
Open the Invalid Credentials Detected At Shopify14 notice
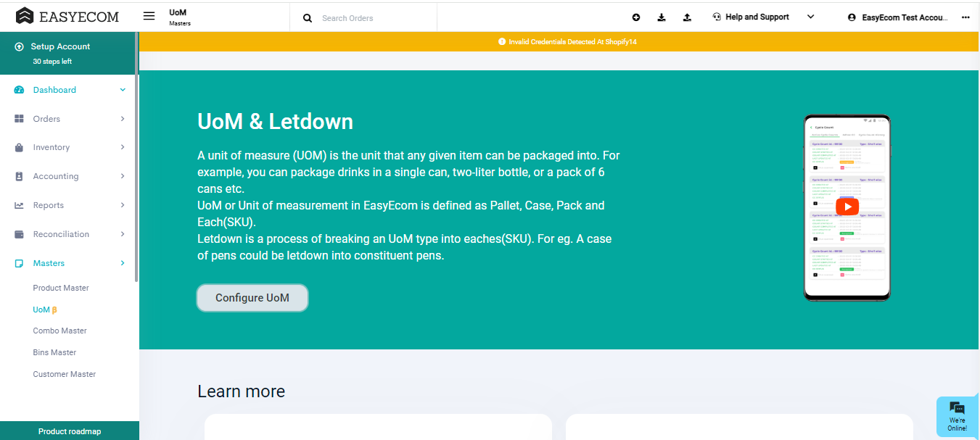click(x=572, y=42)
